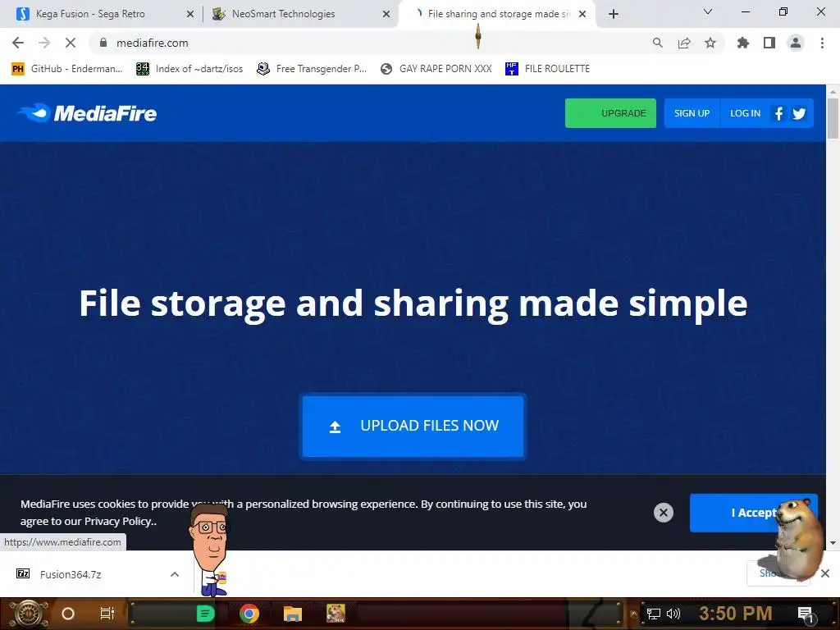Close the NeoSmart Technologies tab
This screenshot has width=840, height=630.
(x=386, y=14)
